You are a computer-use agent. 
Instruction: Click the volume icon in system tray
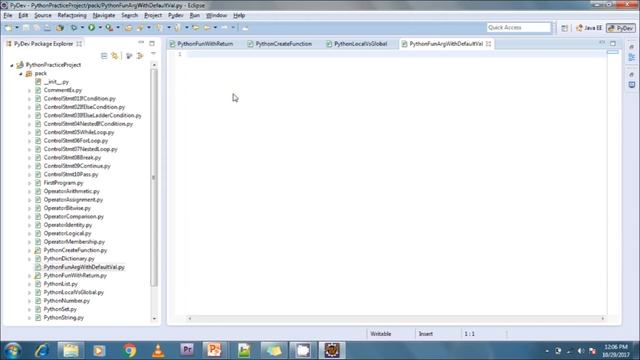pos(580,351)
